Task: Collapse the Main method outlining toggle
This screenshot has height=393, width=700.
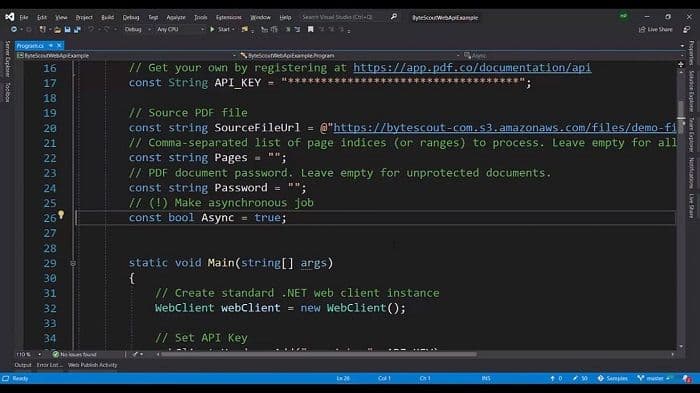Action: pos(73,263)
